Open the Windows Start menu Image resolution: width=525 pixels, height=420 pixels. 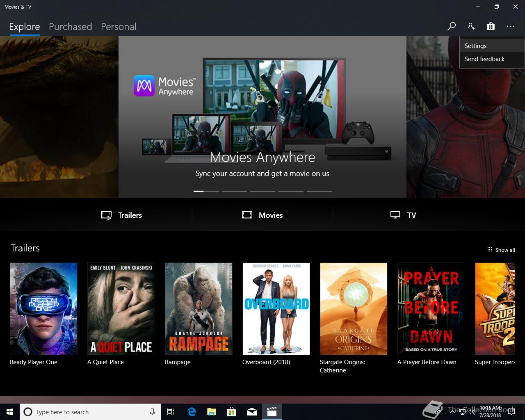coord(10,412)
